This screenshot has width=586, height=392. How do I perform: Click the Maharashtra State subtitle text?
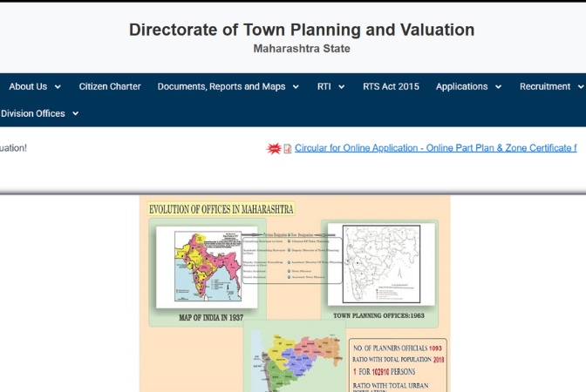tap(302, 49)
